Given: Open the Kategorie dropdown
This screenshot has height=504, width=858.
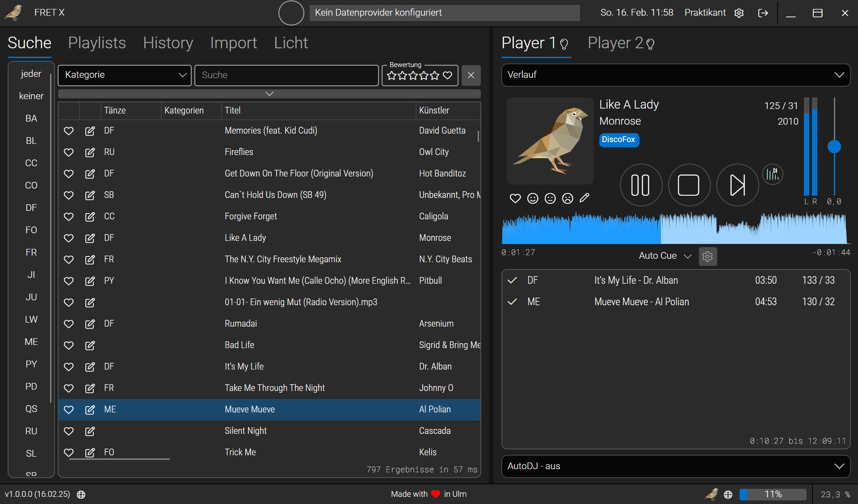Looking at the screenshot, I should tap(125, 75).
